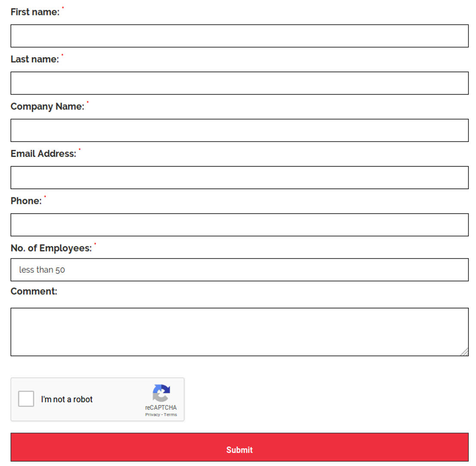
Task: Click the "First name:" label
Action: coord(35,12)
